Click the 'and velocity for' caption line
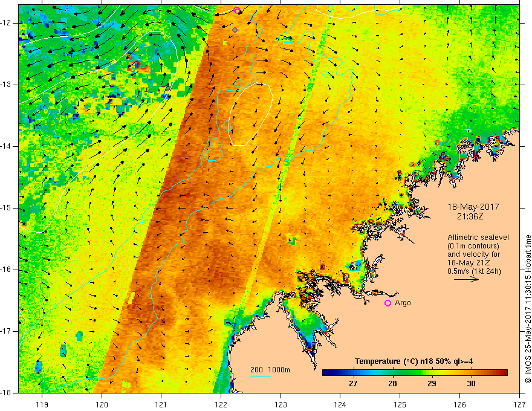 click(473, 254)
